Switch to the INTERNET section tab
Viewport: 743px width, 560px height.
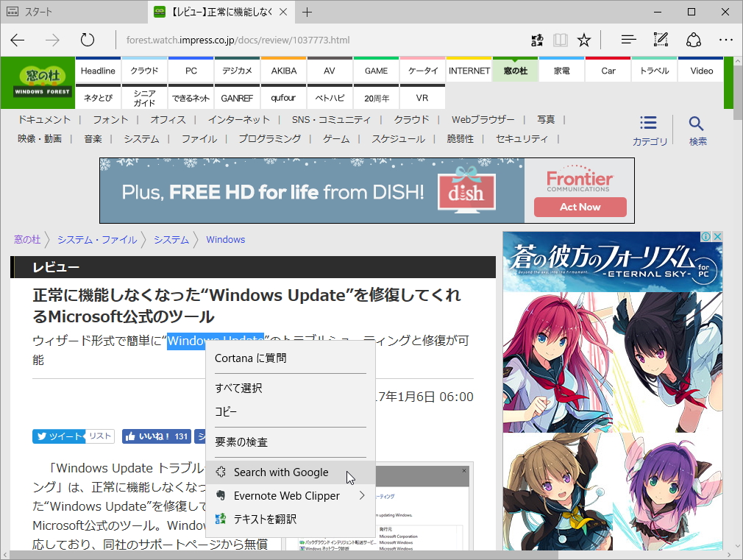469,70
